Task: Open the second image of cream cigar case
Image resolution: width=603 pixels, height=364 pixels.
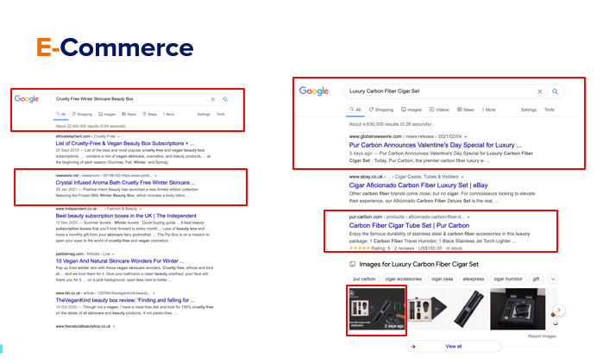Action: (x=426, y=309)
